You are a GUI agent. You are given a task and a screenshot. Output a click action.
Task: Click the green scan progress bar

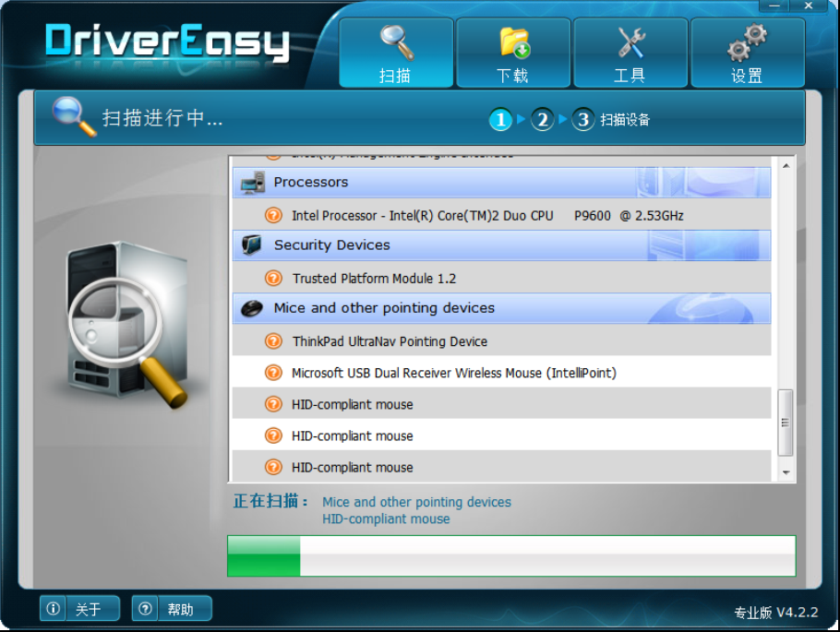511,556
